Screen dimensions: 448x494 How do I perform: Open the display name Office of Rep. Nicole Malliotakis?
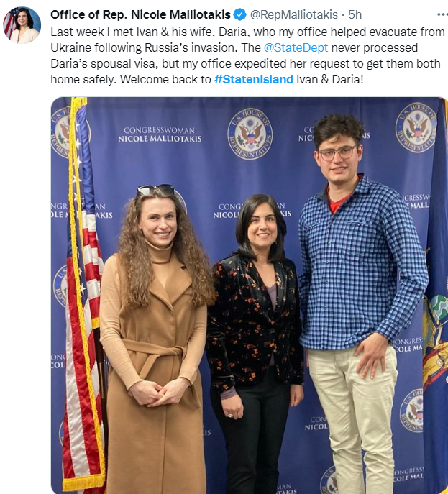click(x=140, y=14)
